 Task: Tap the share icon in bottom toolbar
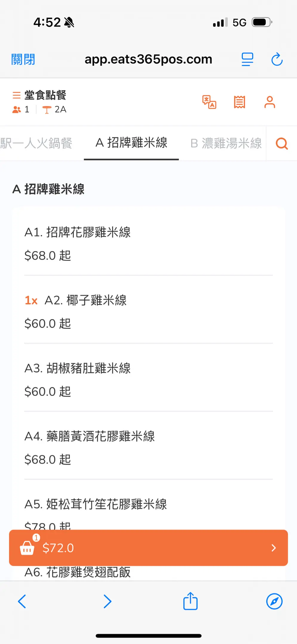190,601
